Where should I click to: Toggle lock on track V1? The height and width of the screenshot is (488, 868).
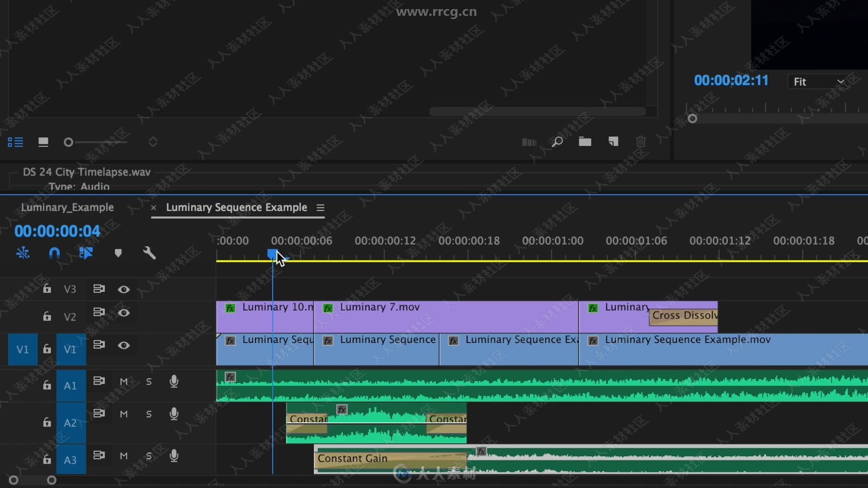coord(47,349)
